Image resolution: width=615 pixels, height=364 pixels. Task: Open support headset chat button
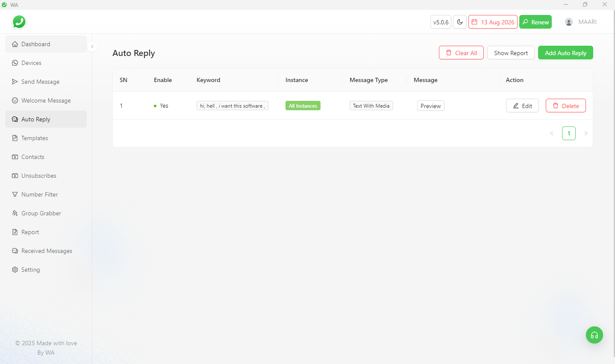click(594, 335)
